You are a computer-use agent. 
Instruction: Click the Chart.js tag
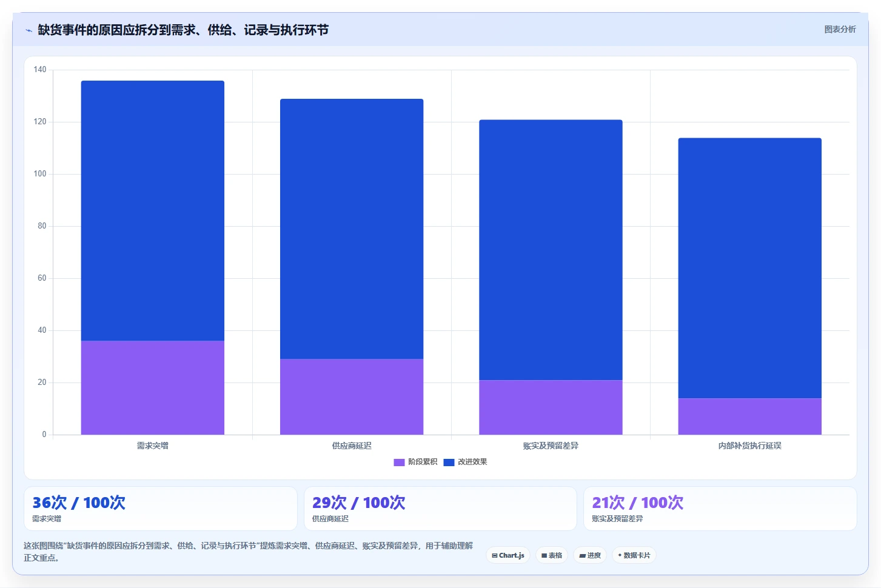[x=508, y=555]
